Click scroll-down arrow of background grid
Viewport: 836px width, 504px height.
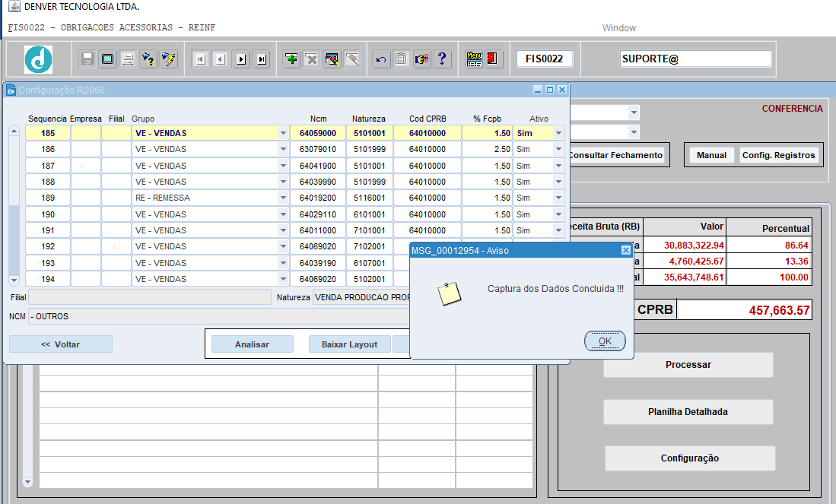pyautogui.click(x=27, y=482)
